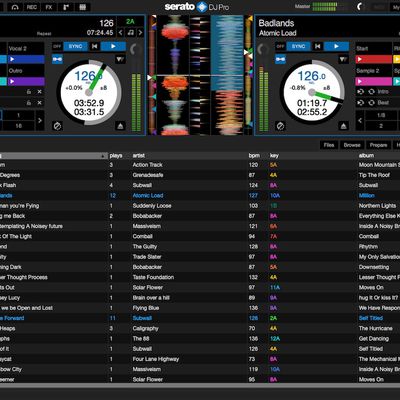Select loop size 1 on left deck
The image size is (400, 400).
[18, 115]
